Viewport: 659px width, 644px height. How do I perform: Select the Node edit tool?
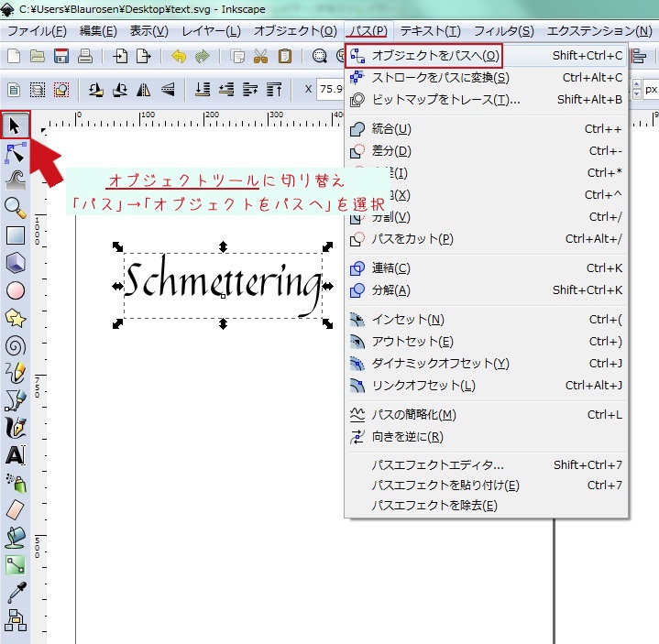pos(15,152)
